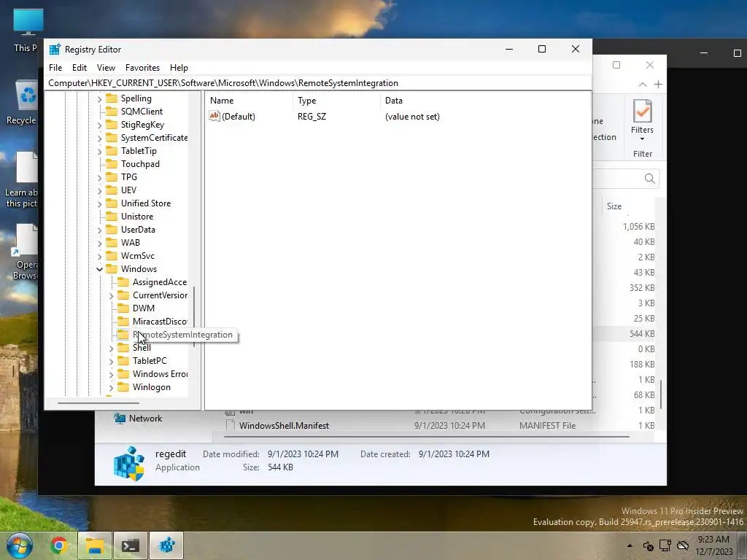This screenshot has height=560, width=747.
Task: Expand the UEV registry key
Action: [99, 190]
